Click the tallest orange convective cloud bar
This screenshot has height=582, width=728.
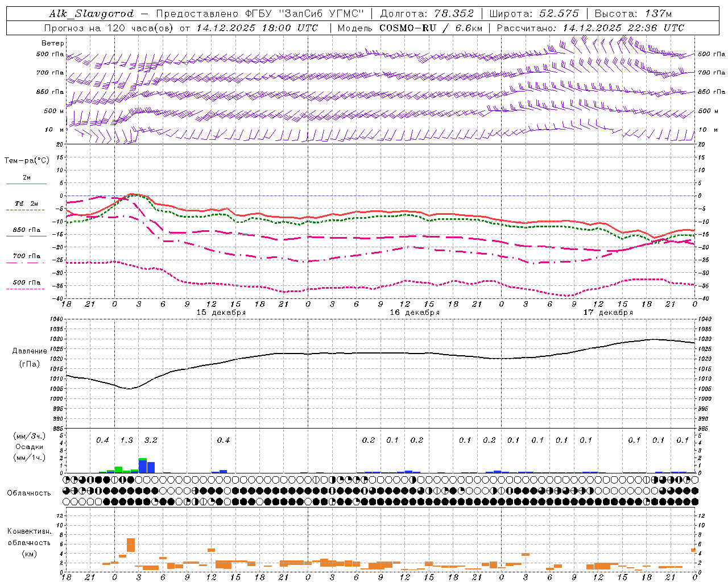pyautogui.click(x=131, y=544)
